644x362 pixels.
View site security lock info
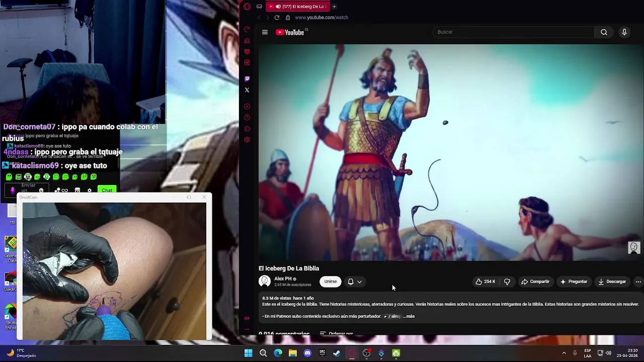(288, 18)
